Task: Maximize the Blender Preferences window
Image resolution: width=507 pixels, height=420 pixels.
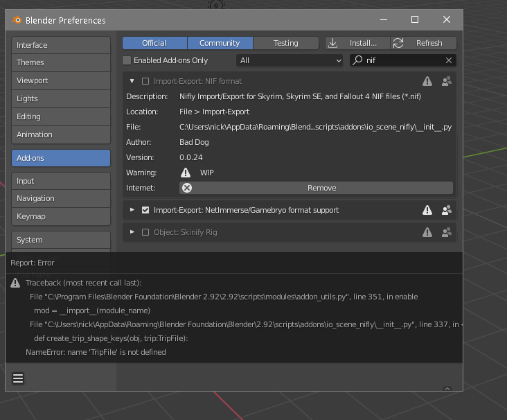Action: tap(415, 19)
